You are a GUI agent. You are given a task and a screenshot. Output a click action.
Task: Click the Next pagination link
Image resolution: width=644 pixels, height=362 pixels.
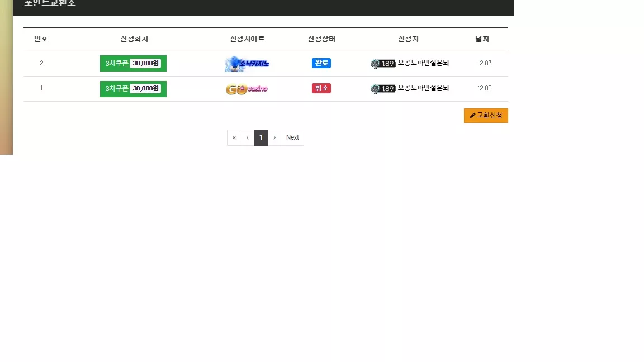(292, 137)
